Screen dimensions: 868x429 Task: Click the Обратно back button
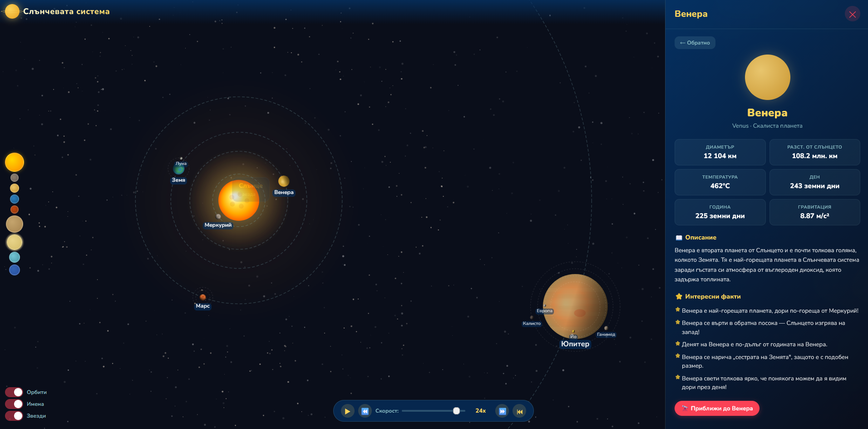695,43
